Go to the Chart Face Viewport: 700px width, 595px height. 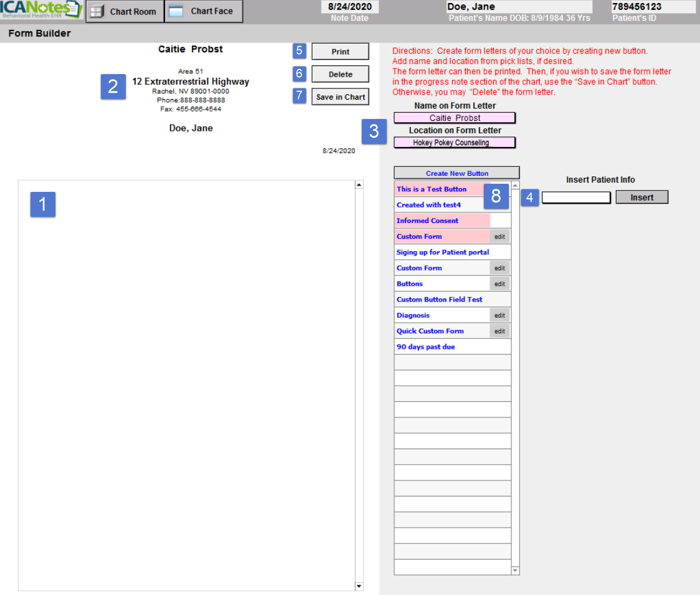[204, 11]
